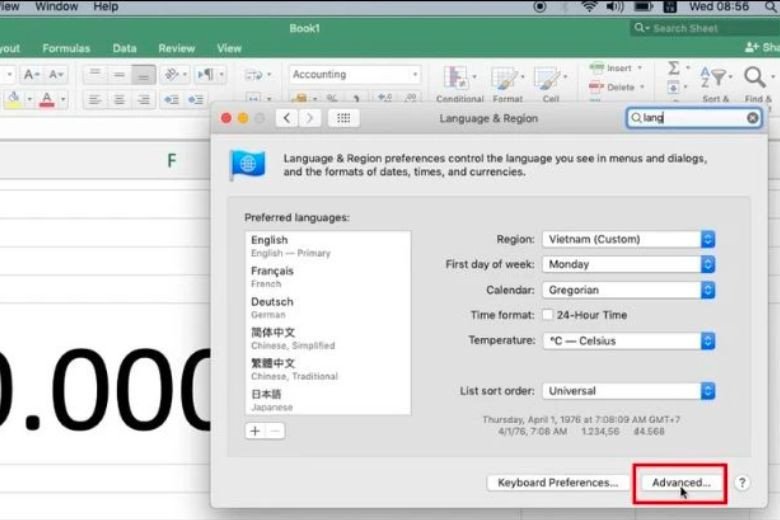The width and height of the screenshot is (780, 520).
Task: Click the Delete button in Excel ribbon
Action: click(612, 88)
